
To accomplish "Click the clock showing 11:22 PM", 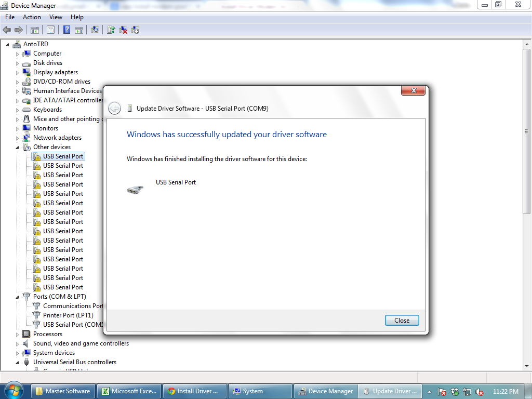I will coord(506,391).
